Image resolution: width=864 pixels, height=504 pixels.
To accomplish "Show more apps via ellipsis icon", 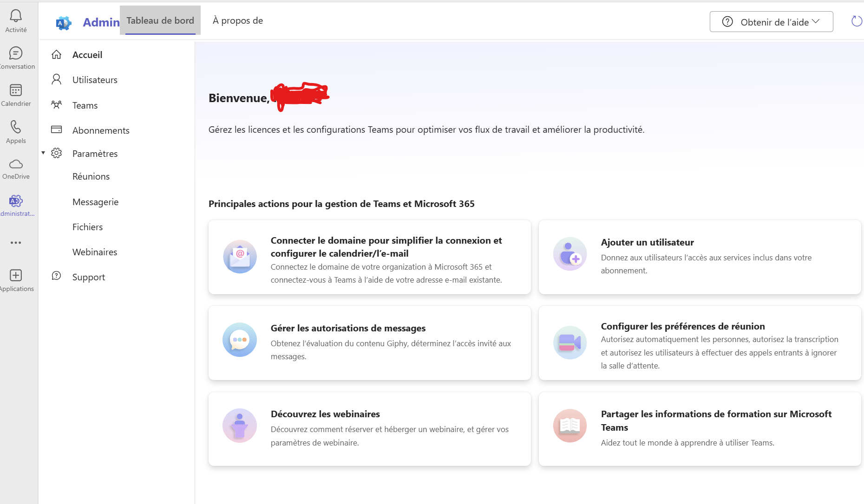I will pos(16,243).
